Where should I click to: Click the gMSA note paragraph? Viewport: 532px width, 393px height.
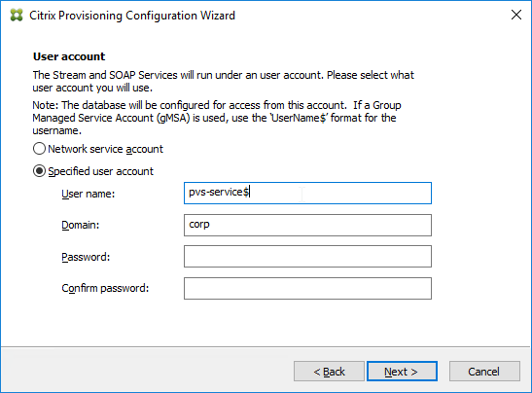[x=217, y=118]
